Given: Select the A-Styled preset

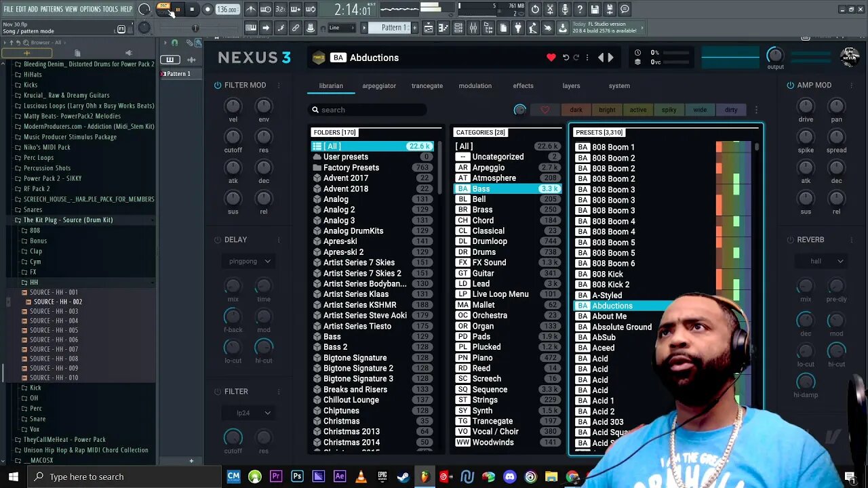Looking at the screenshot, I should click(x=607, y=296).
